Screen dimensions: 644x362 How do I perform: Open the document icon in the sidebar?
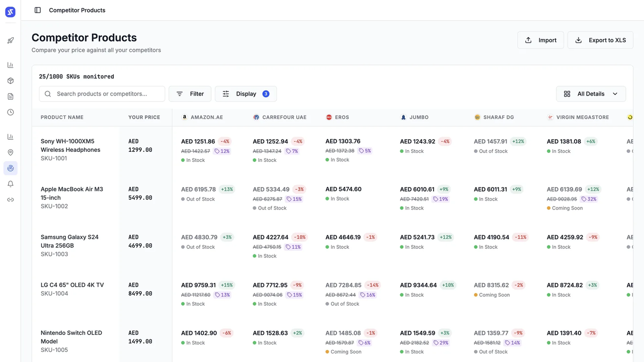pyautogui.click(x=11, y=97)
